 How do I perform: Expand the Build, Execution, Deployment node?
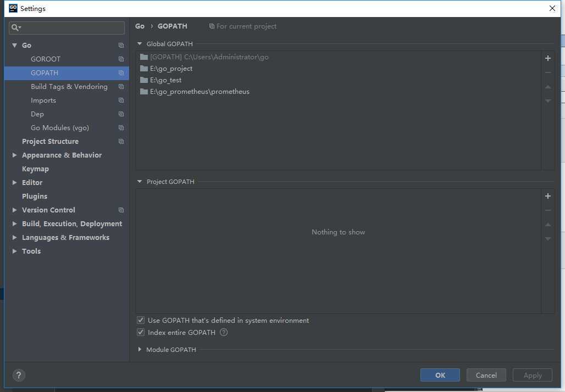click(14, 223)
